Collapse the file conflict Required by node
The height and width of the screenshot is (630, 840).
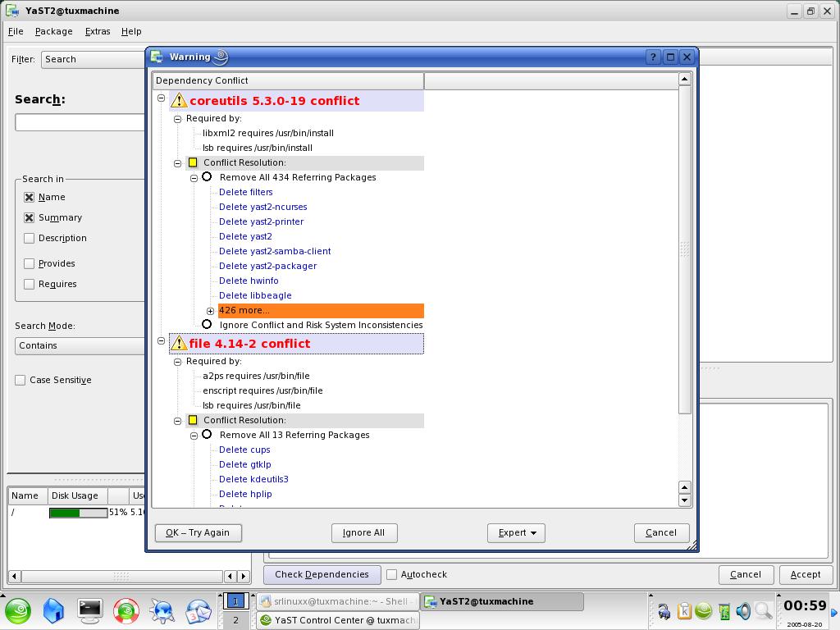(x=177, y=362)
